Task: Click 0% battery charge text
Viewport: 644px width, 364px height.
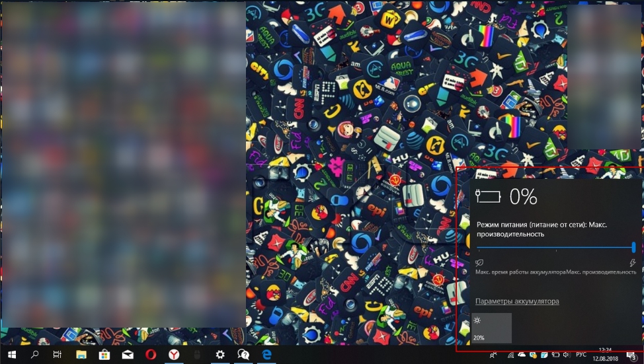Action: tap(523, 197)
